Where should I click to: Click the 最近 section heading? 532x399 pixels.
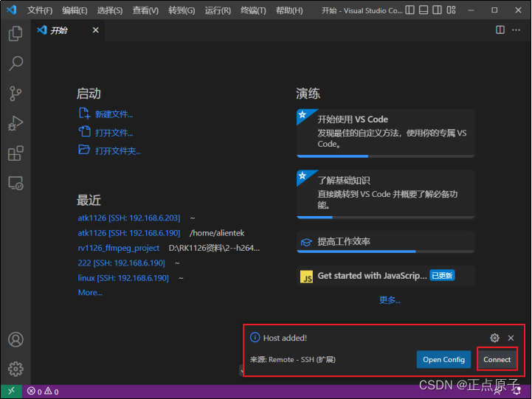pyautogui.click(x=89, y=200)
